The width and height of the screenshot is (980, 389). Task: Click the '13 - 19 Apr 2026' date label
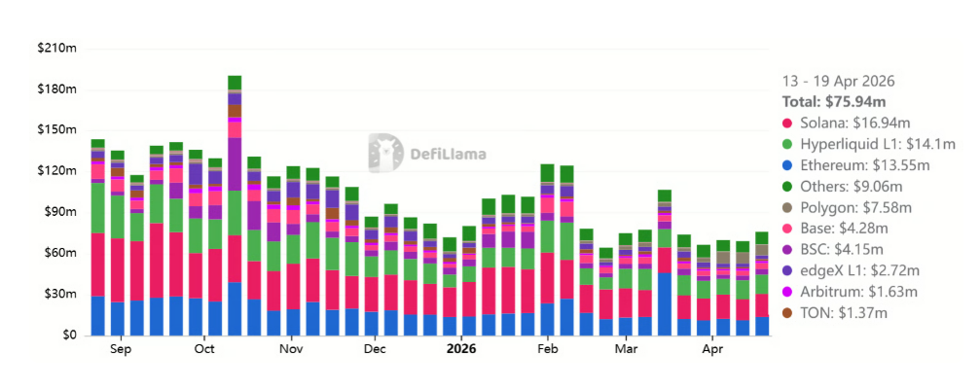coord(838,81)
